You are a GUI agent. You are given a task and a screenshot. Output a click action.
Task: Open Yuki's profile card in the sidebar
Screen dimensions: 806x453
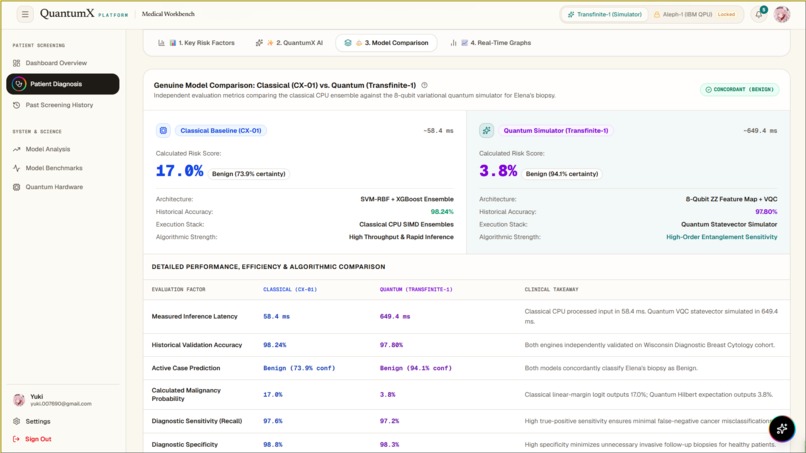[63, 400]
